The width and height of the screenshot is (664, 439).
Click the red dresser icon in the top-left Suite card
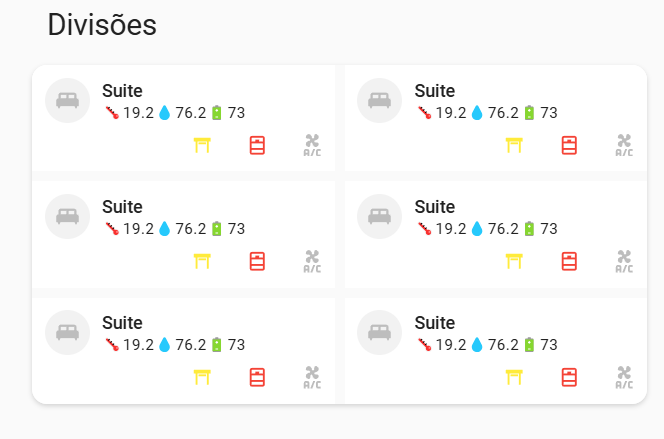pyautogui.click(x=257, y=145)
